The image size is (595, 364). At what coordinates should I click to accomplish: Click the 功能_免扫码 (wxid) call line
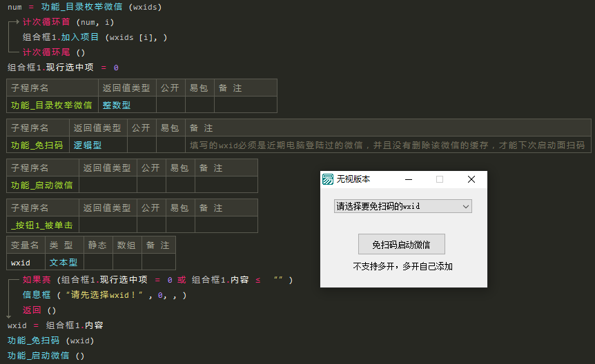coord(50,341)
